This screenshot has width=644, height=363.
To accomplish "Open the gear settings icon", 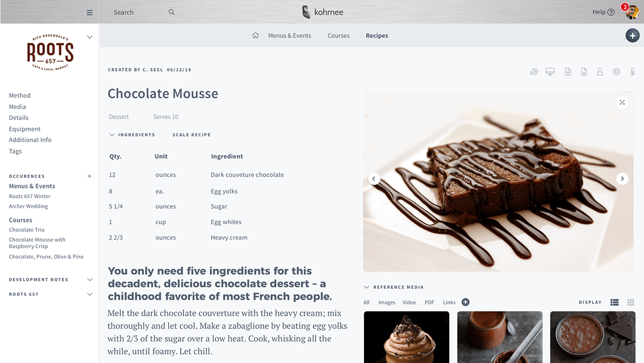I will (x=617, y=71).
